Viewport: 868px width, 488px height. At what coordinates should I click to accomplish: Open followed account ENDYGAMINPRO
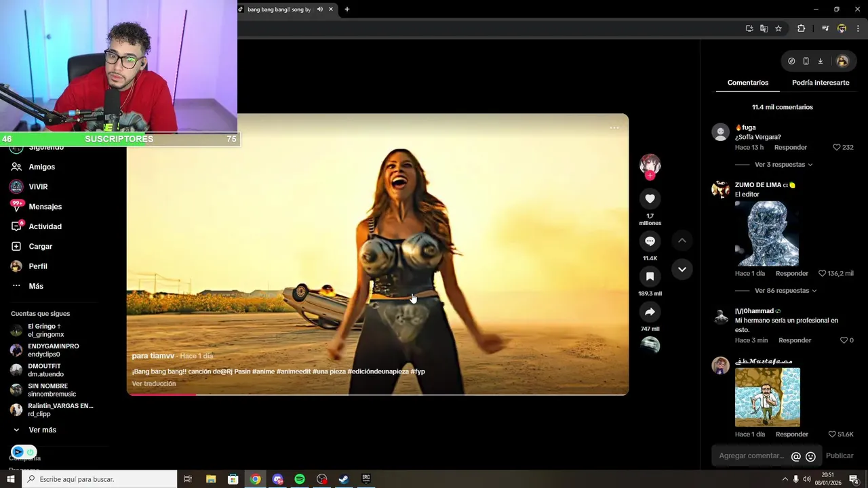point(54,350)
